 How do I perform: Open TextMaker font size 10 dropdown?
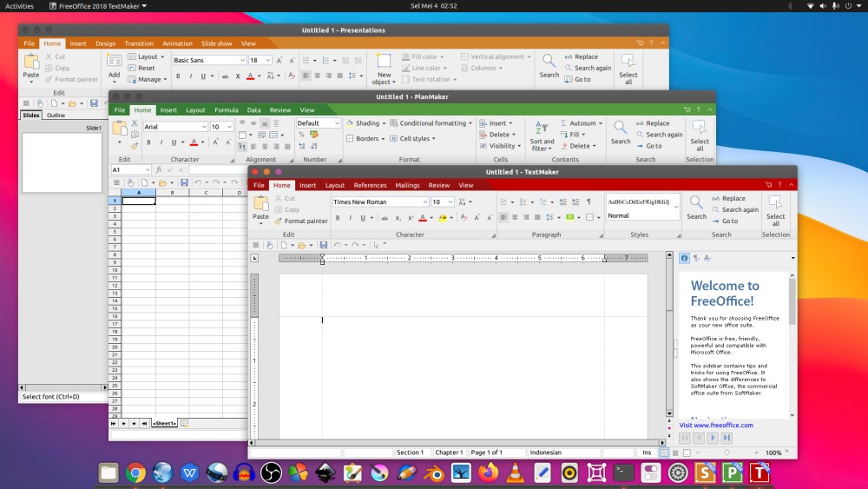pyautogui.click(x=450, y=202)
